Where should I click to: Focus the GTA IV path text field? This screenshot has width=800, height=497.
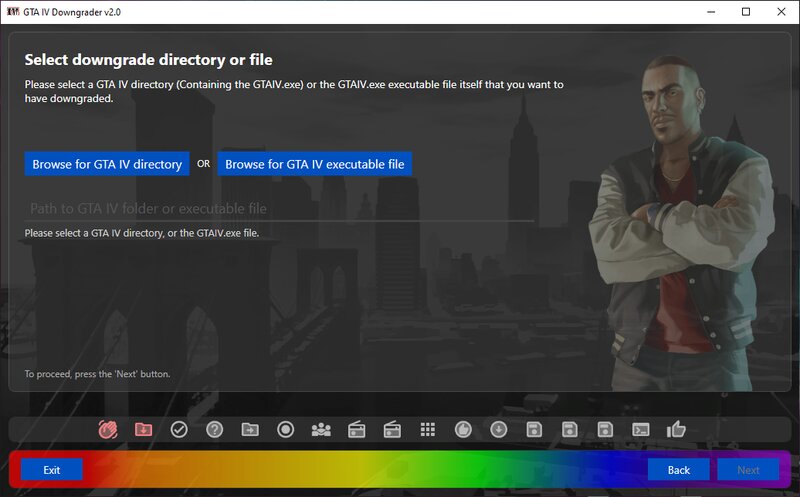tap(279, 209)
